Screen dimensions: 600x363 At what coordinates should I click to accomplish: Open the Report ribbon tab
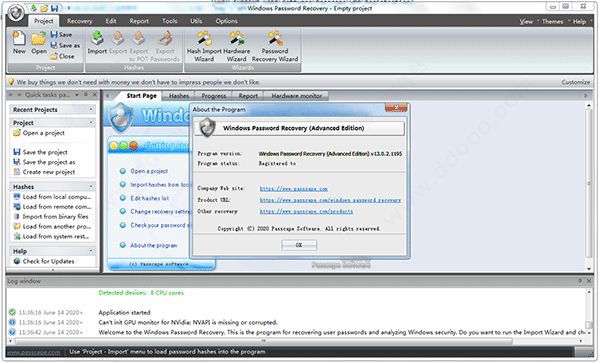pyautogui.click(x=139, y=21)
